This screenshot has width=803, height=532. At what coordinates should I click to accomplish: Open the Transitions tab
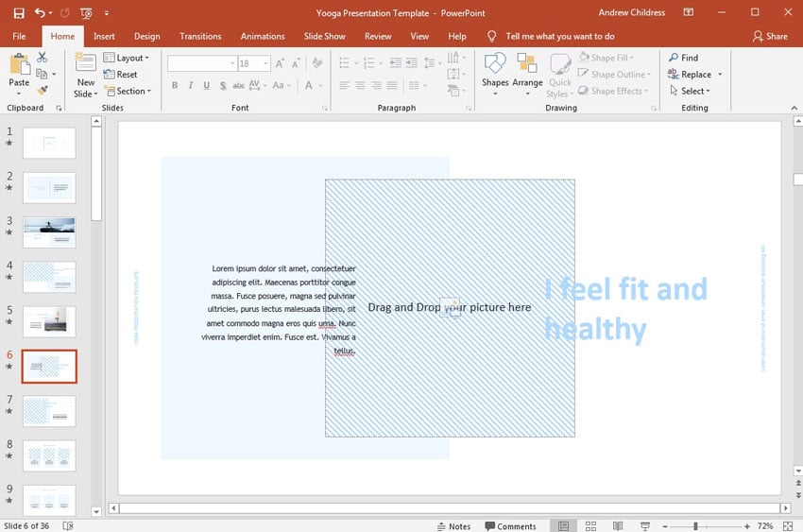(x=200, y=36)
